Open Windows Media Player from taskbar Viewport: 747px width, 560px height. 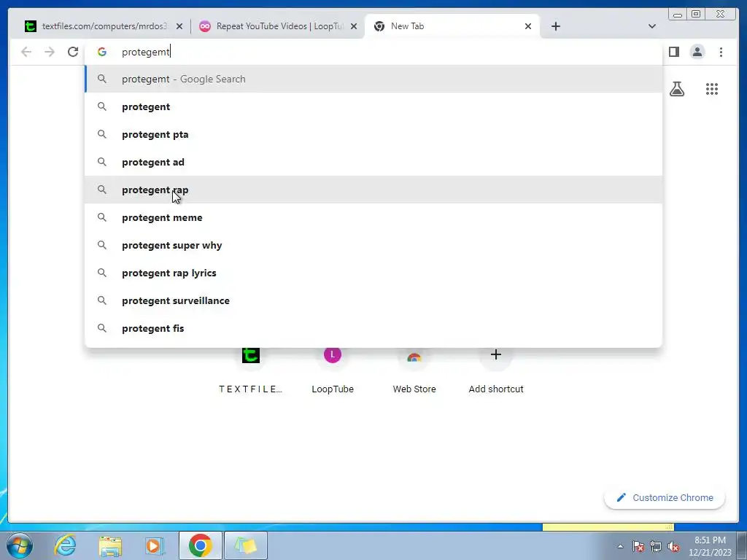click(x=155, y=545)
